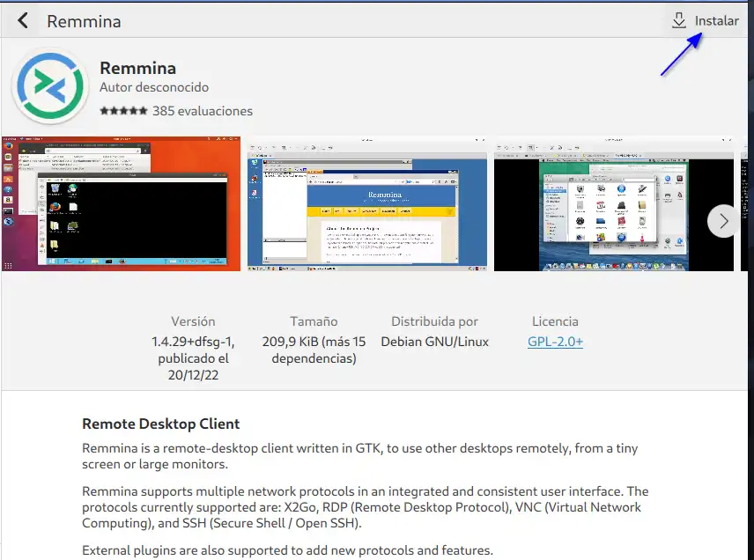The height and width of the screenshot is (560, 754).
Task: Show next screenshots with the chevron
Action: coord(723,221)
